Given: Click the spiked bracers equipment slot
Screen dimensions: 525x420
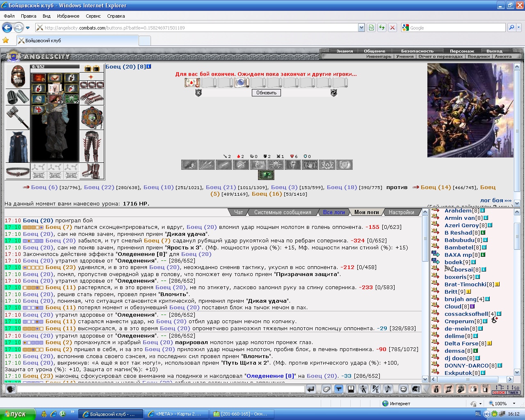Looking at the screenshot, I should pyautogui.click(x=18, y=97).
